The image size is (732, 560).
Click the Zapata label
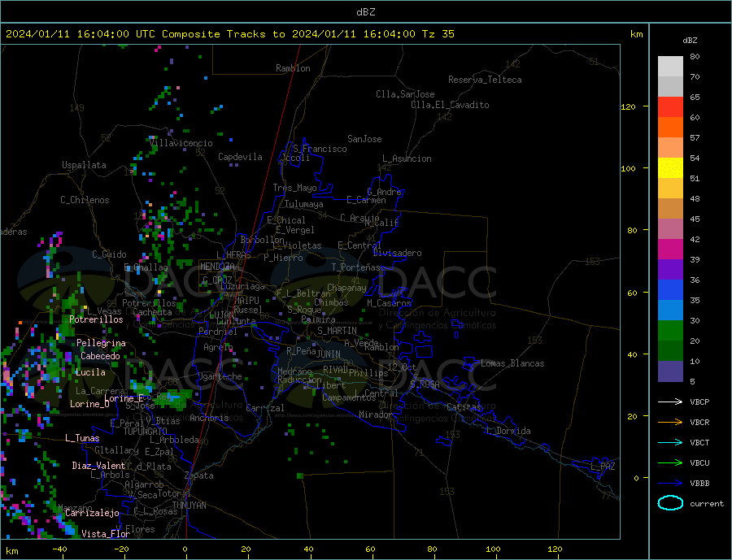tap(199, 475)
